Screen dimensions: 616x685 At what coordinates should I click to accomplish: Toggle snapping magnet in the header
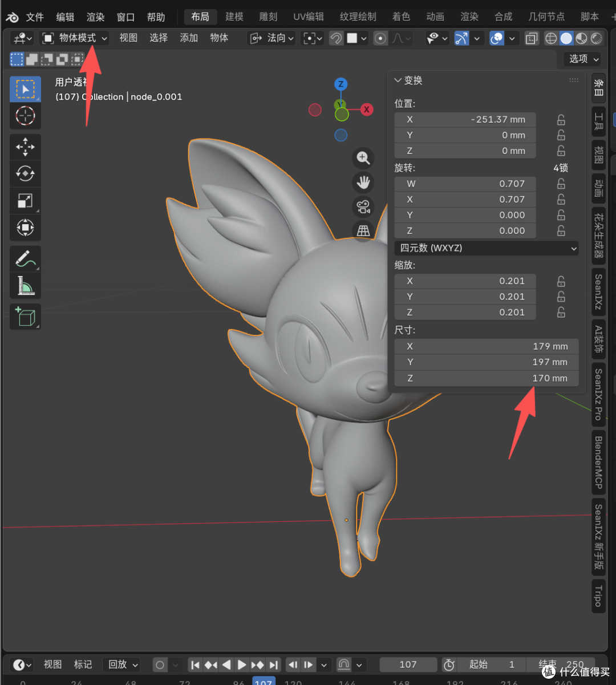tap(337, 38)
